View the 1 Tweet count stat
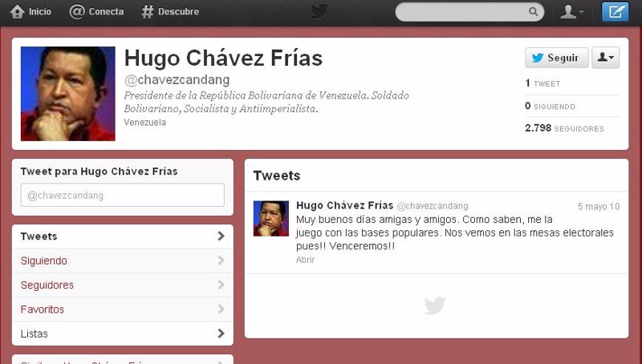 point(542,83)
